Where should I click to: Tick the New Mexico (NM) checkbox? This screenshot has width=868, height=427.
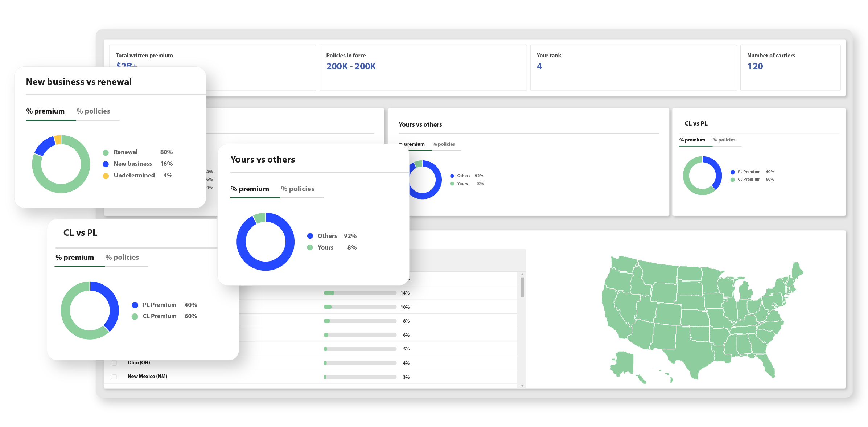coord(114,377)
